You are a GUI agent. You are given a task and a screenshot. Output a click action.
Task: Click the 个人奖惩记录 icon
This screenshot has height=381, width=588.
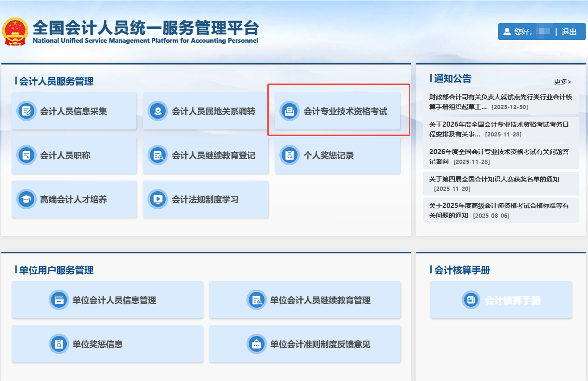[x=290, y=155]
